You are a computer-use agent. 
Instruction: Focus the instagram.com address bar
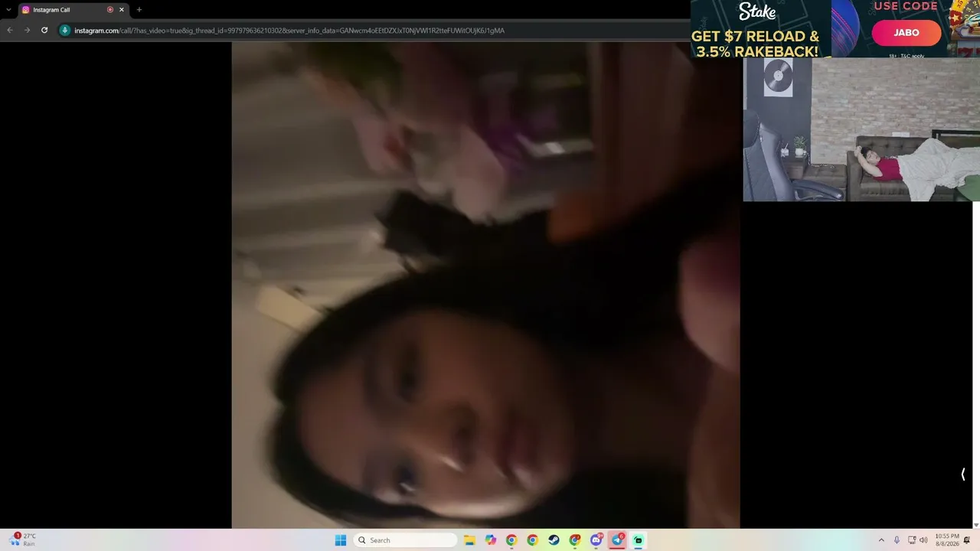(375, 31)
